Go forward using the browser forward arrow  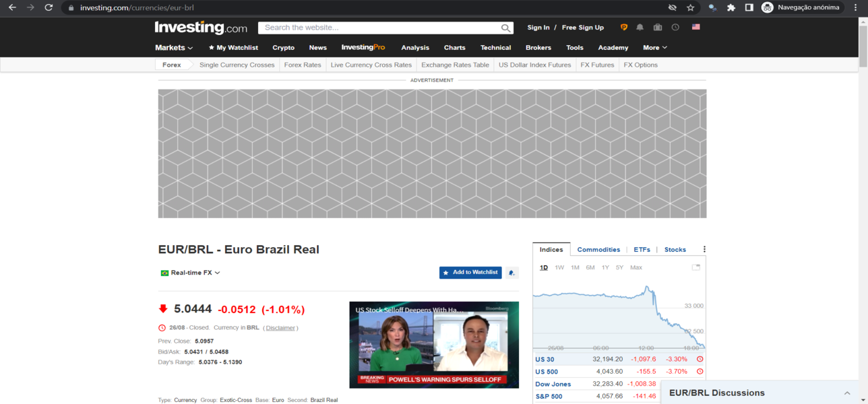pyautogui.click(x=30, y=7)
